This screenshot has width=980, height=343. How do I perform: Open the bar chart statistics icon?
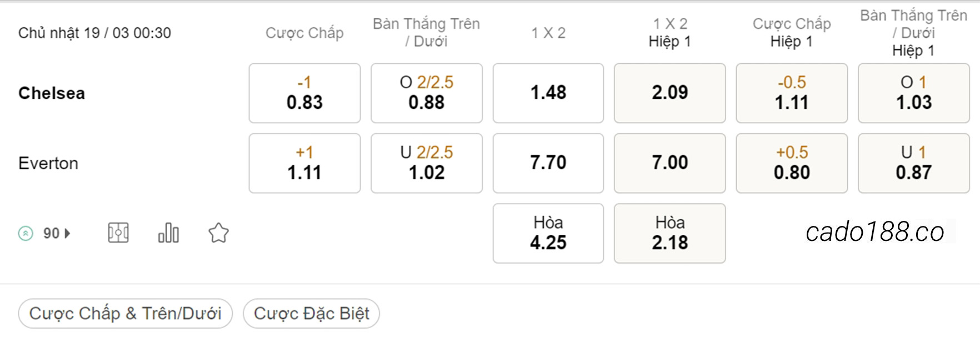point(168,233)
